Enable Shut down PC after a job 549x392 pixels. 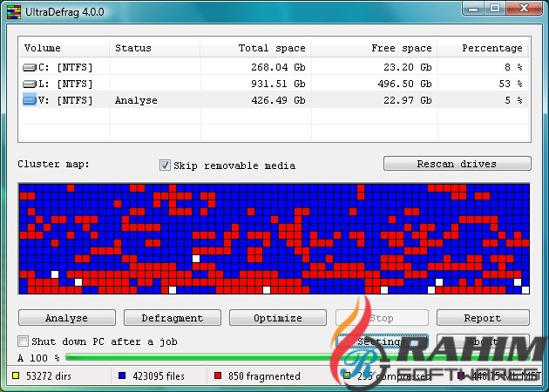(x=24, y=341)
